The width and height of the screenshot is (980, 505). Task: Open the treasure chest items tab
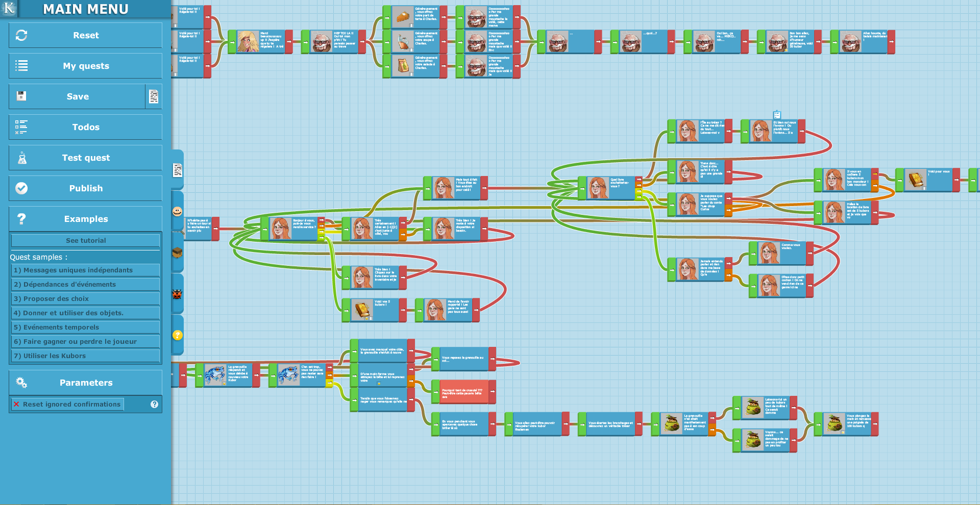pos(177,252)
